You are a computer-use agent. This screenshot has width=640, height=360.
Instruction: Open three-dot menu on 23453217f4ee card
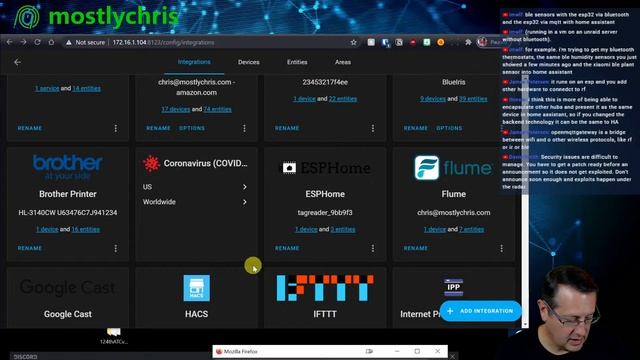pyautogui.click(x=373, y=128)
